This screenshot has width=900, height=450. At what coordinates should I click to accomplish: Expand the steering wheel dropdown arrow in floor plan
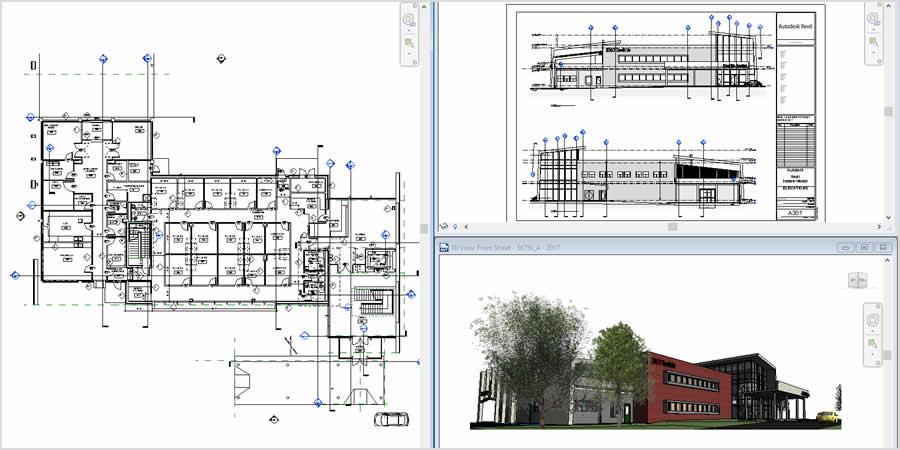pos(410,31)
